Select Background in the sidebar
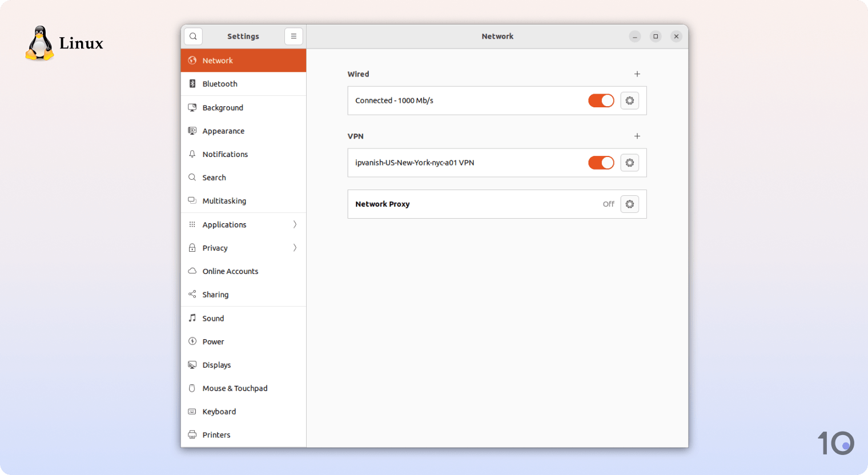Screen dimensions: 868x475 (244, 107)
